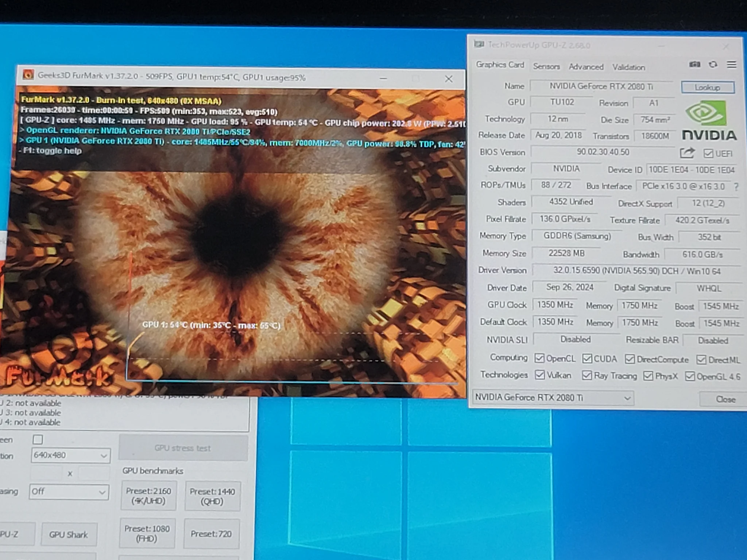
Task: Click the FurMark title bar app icon
Action: 28,75
